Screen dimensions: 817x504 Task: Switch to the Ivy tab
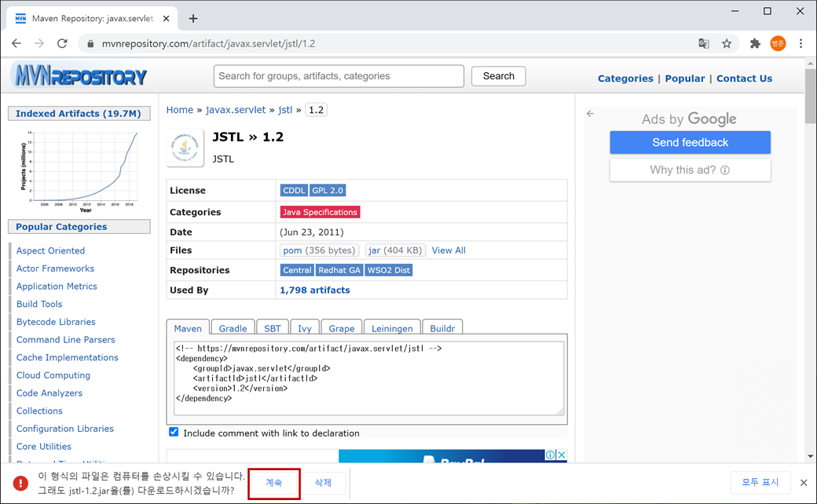pos(305,328)
